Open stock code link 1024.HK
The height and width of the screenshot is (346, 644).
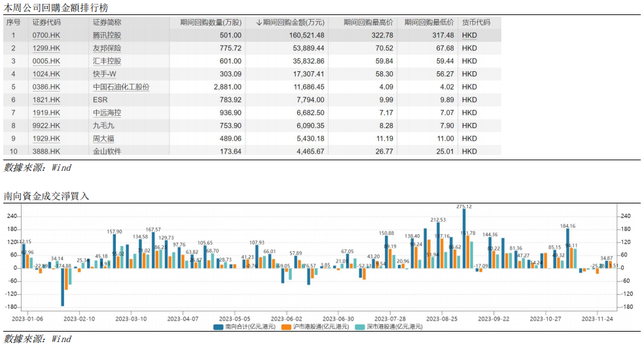point(46,74)
